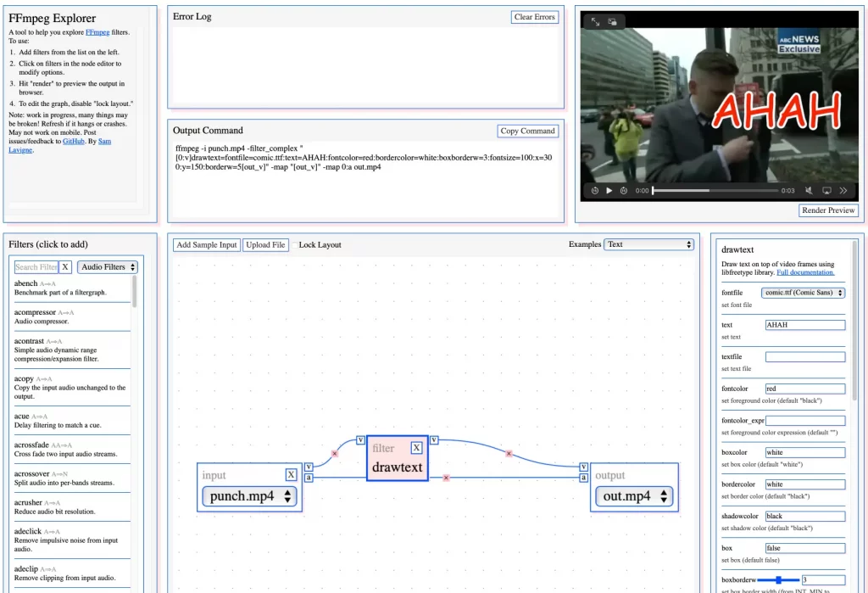The height and width of the screenshot is (593, 868).
Task: Open the Examples Text dropdown
Action: pyautogui.click(x=648, y=244)
